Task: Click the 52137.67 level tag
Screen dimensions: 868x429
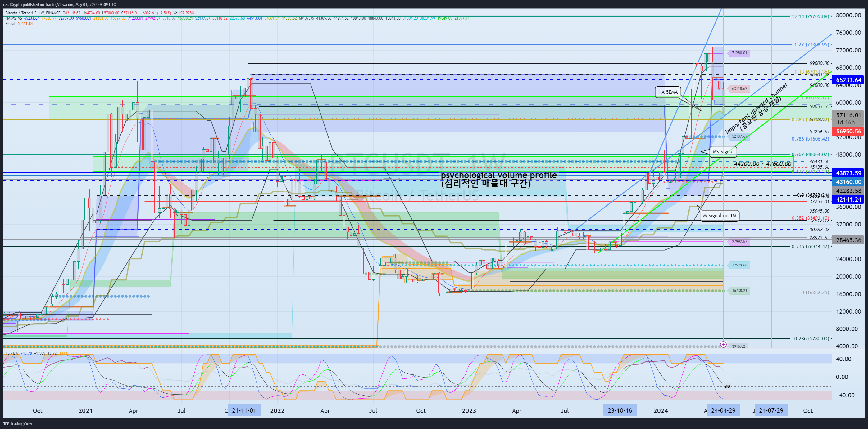Action: (739, 136)
